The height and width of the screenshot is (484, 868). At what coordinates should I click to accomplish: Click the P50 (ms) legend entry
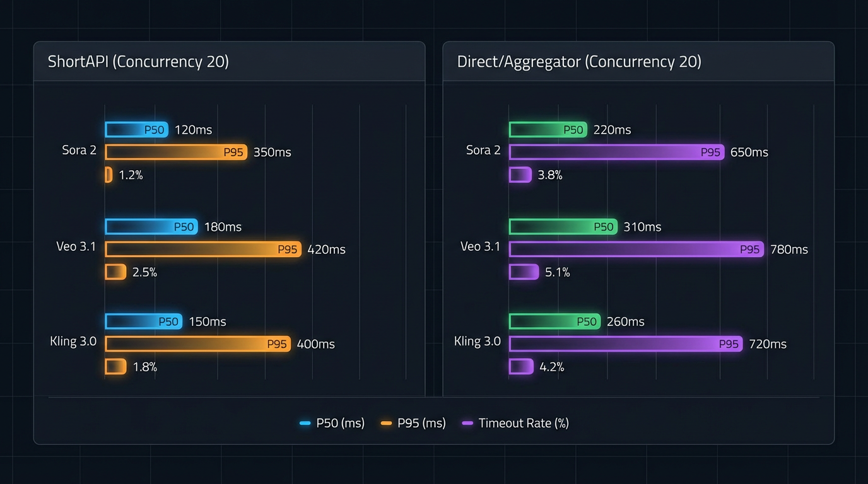coord(332,423)
